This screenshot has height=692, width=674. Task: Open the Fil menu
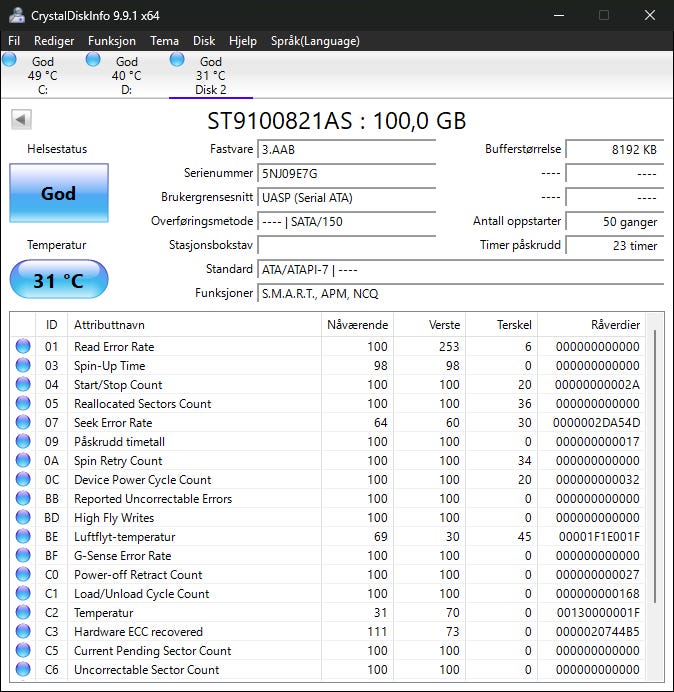[14, 41]
